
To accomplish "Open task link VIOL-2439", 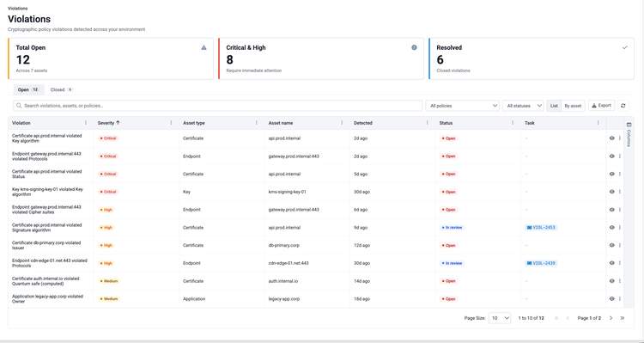I will 541,263.
